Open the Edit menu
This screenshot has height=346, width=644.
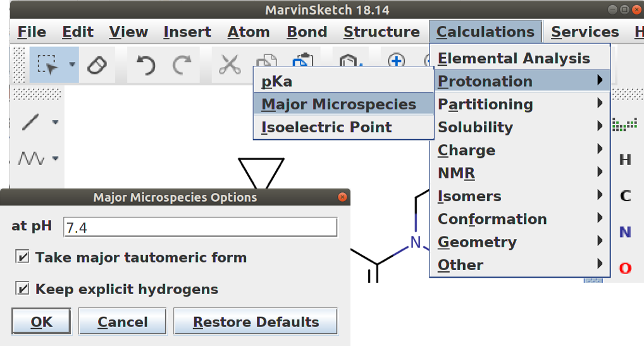[78, 32]
